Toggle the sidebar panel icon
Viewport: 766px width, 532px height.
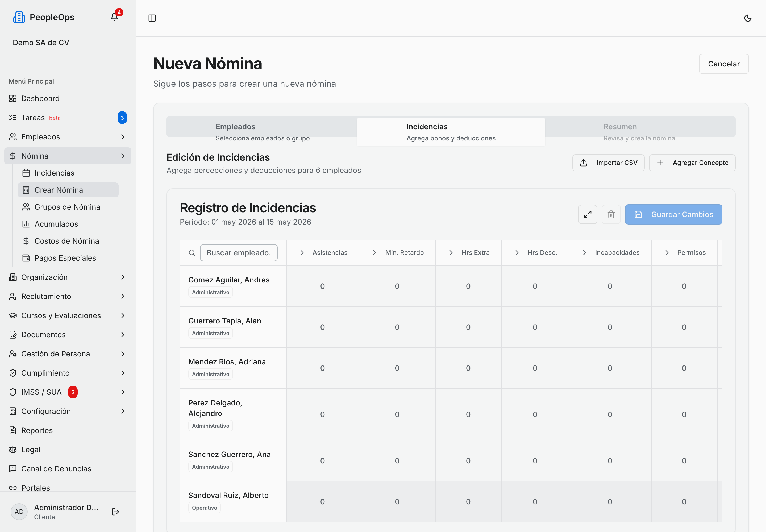tap(152, 18)
